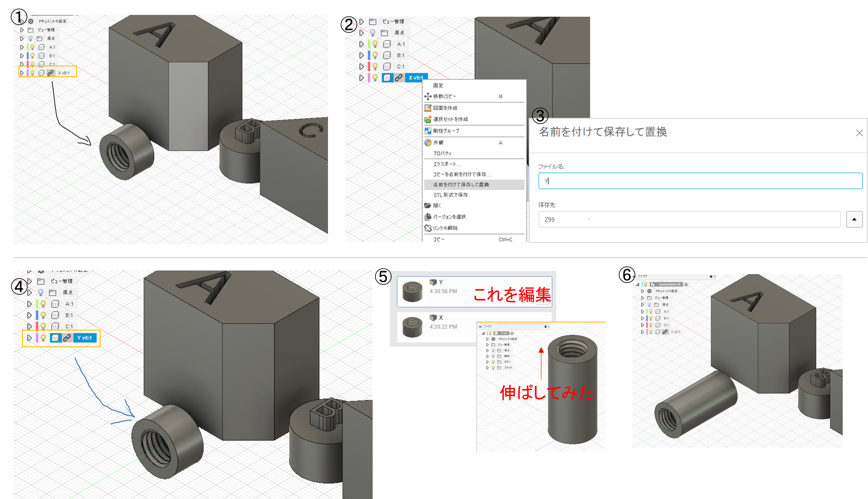Image resolution: width=868 pixels, height=499 pixels.
Task: Click the link icon beside Y v0:1
Action: pos(67,338)
